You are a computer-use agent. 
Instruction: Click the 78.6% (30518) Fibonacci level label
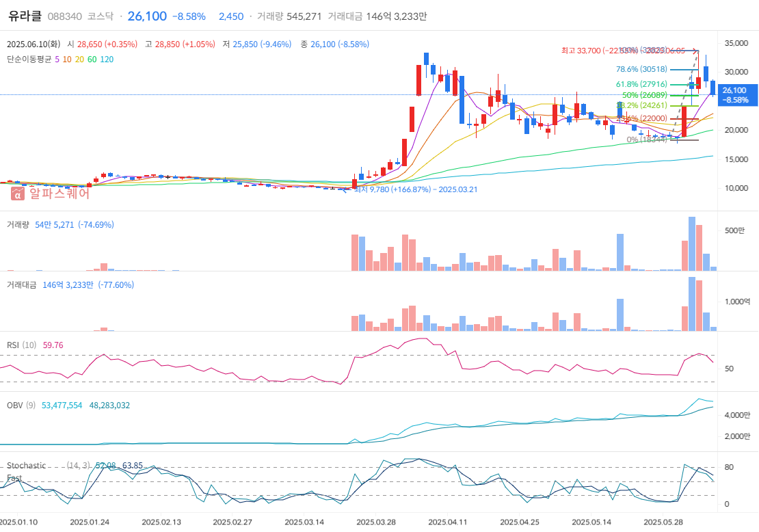[641, 69]
